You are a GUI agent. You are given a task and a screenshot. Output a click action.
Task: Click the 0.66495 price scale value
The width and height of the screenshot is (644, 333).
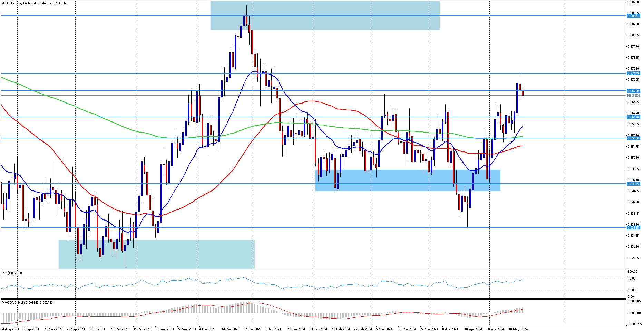click(633, 102)
